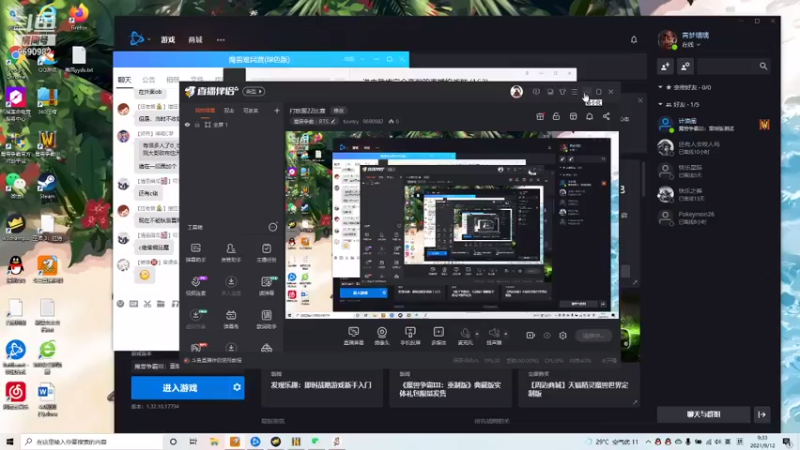Click the share icon in 直播伴侣
This screenshot has width=800, height=450.
(x=606, y=116)
